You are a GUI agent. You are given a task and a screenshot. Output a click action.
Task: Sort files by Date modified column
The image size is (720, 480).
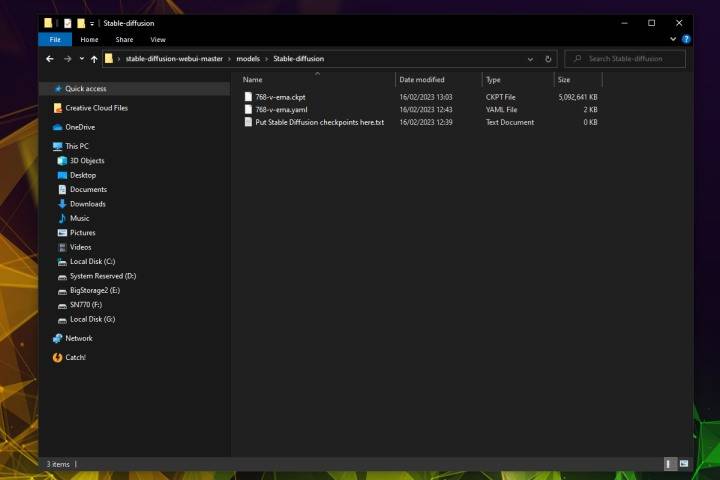tap(421, 79)
